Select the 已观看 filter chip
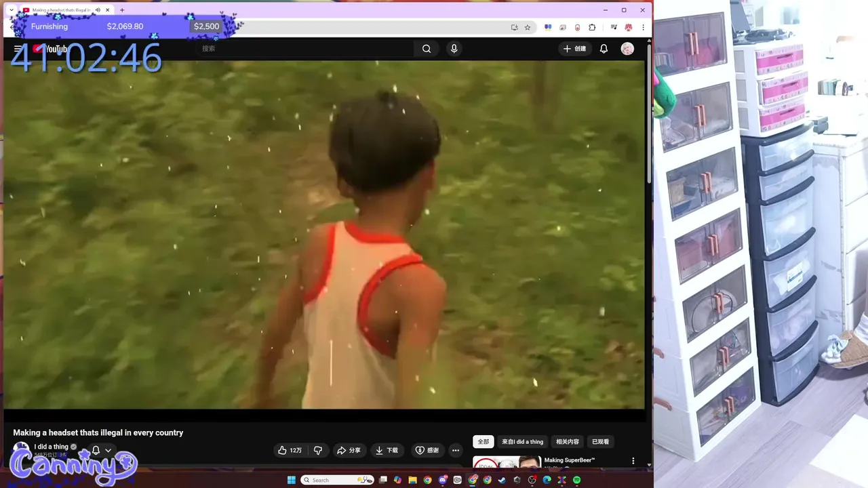Viewport: 868px width, 488px height. 601,441
